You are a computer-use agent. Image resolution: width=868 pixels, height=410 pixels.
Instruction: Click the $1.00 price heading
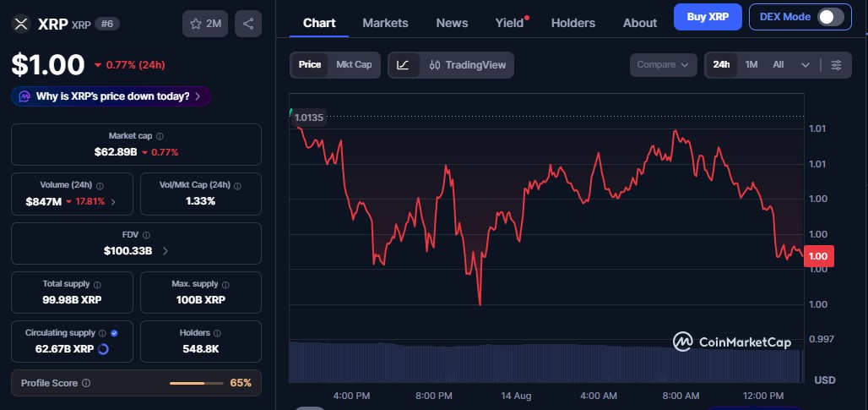tap(48, 65)
